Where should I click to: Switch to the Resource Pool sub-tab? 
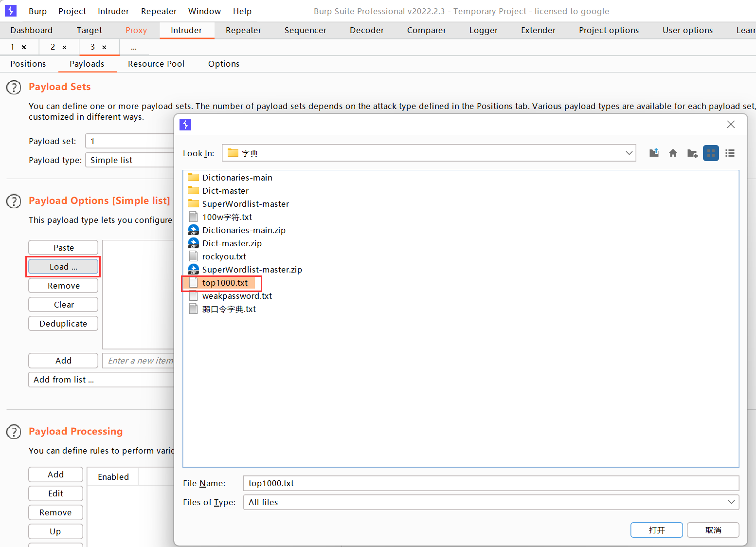point(156,64)
